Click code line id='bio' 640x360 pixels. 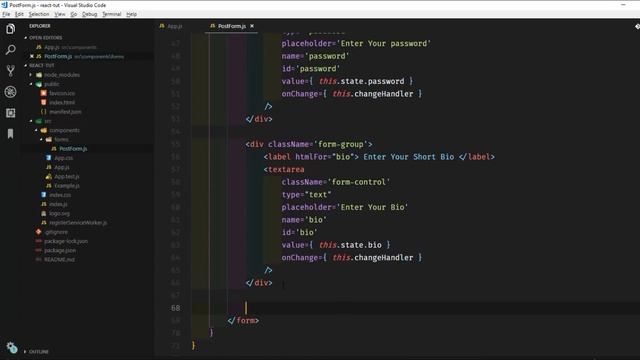click(300, 232)
